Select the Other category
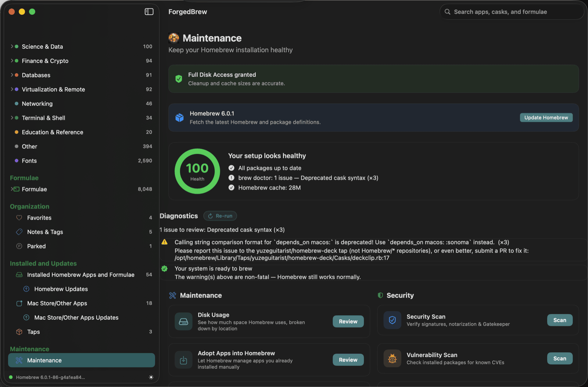This screenshot has width=588, height=387. point(82,146)
